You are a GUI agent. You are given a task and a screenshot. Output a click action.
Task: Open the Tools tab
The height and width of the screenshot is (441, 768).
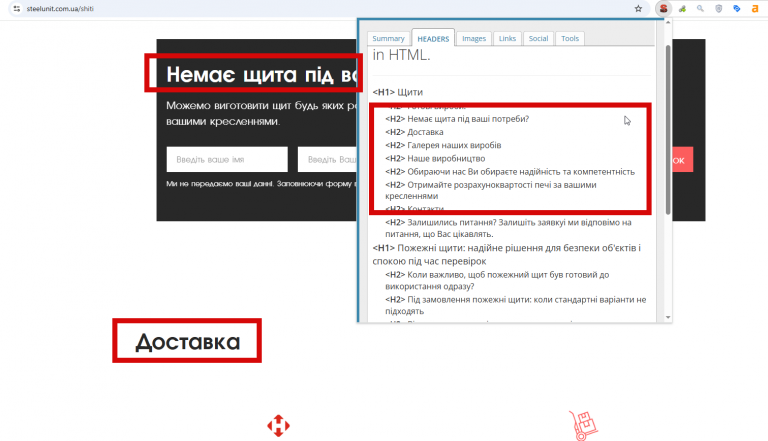click(x=570, y=38)
